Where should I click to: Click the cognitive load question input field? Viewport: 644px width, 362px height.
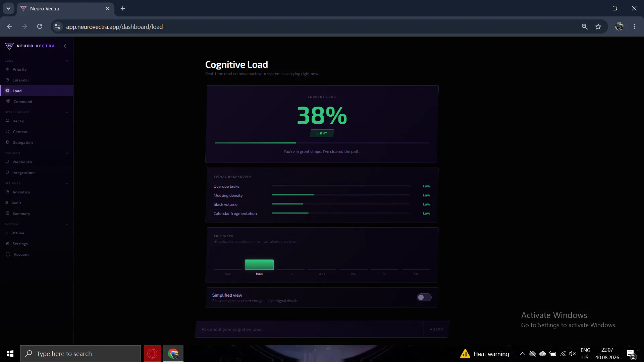click(x=310, y=329)
